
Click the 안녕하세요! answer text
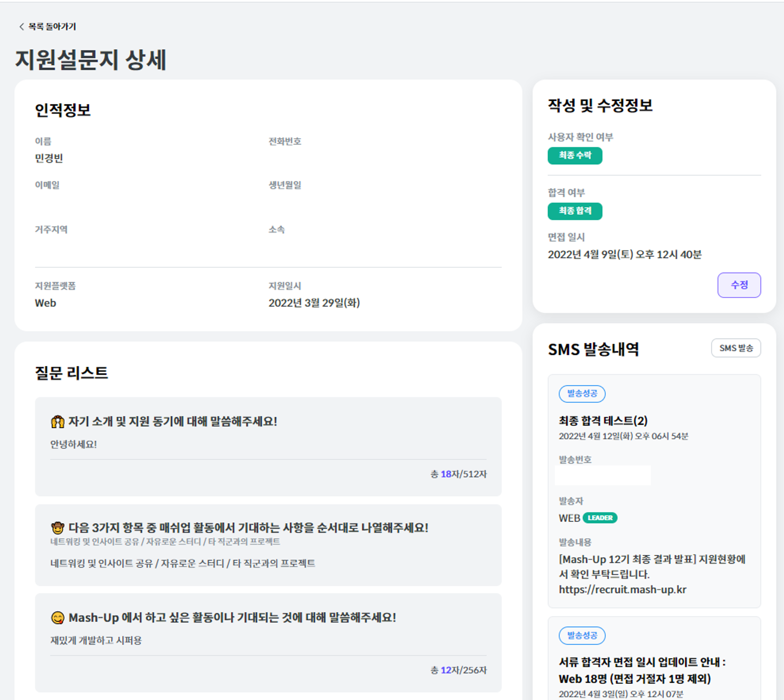[x=73, y=444]
